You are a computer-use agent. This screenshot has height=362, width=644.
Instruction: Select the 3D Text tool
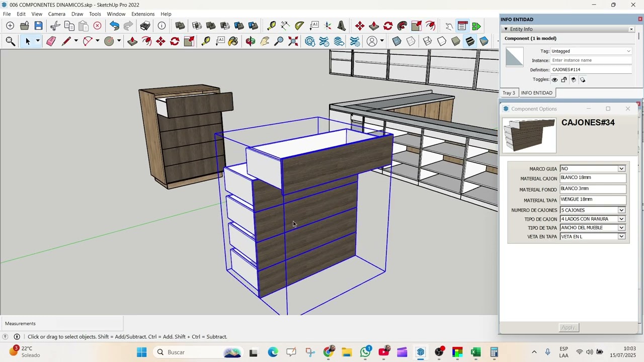click(342, 26)
